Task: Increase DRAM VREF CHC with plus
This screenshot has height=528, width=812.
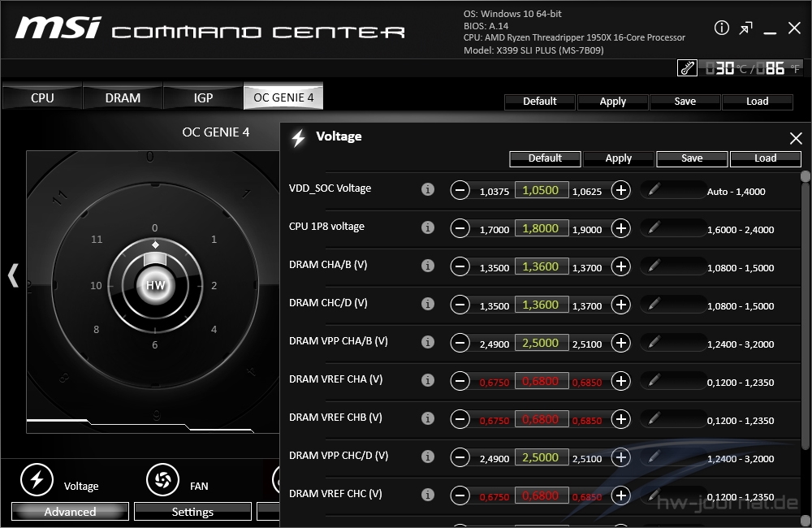Action: tap(621, 496)
